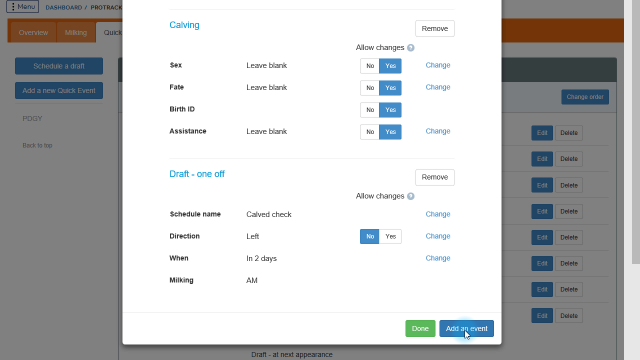Click Add a new Quick Event button
This screenshot has width=640, height=360.
pos(59,91)
